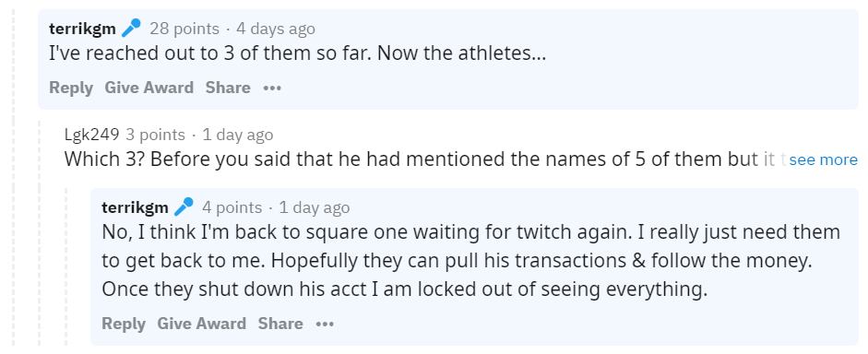The height and width of the screenshot is (354, 868).
Task: Click microphone icon next to lower terrikgm
Action: [184, 206]
